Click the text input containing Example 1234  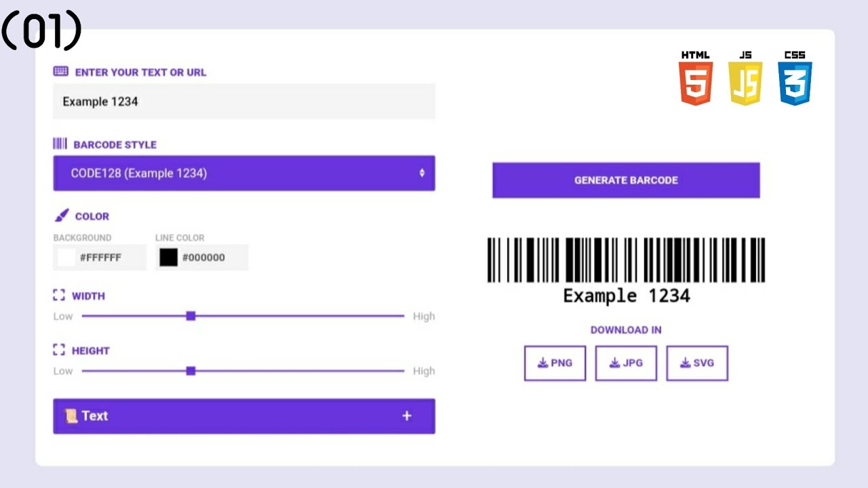pos(244,102)
